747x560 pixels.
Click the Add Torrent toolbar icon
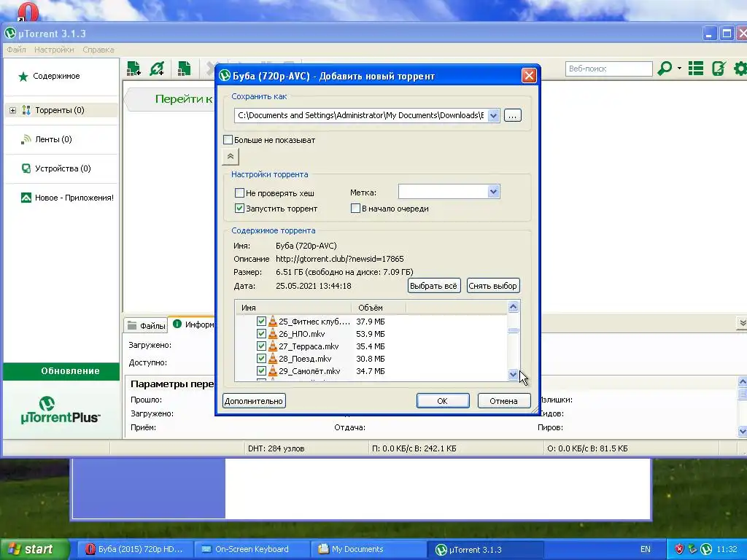[134, 69]
